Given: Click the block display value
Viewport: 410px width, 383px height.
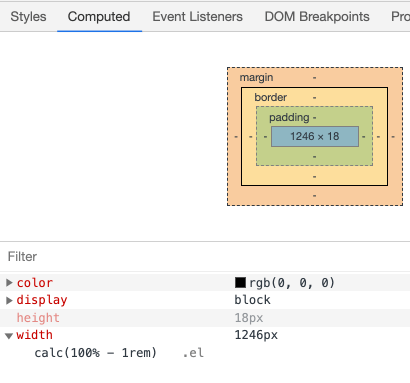Looking at the screenshot, I should point(252,300).
